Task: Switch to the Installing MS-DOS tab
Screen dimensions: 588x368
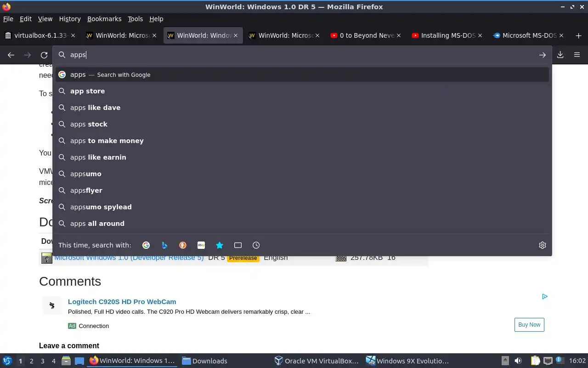Action: coord(447,35)
